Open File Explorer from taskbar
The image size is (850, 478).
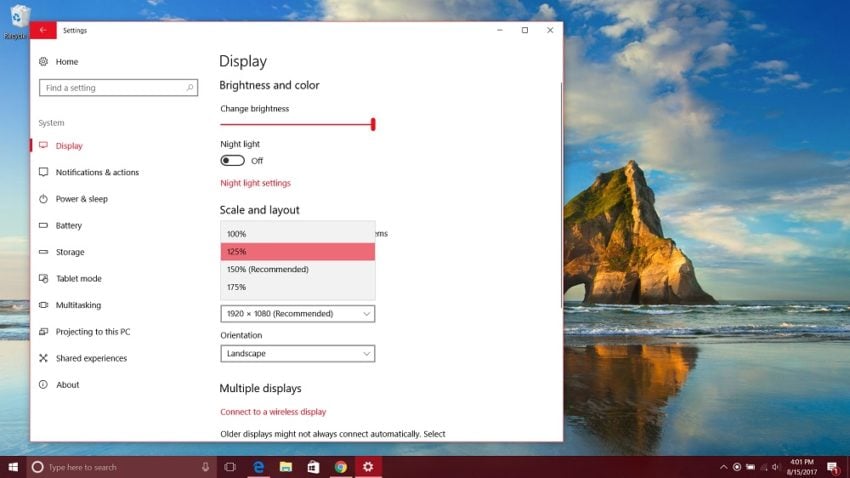tap(286, 467)
